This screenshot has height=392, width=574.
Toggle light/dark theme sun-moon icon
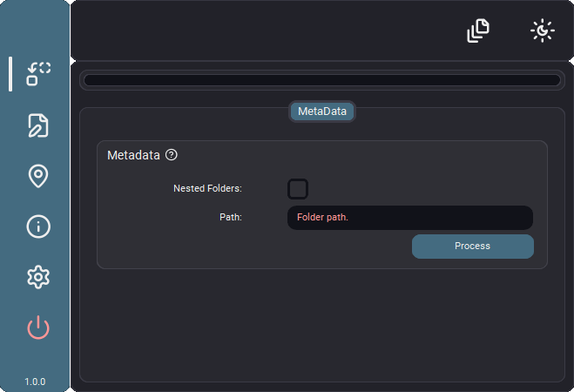(543, 30)
